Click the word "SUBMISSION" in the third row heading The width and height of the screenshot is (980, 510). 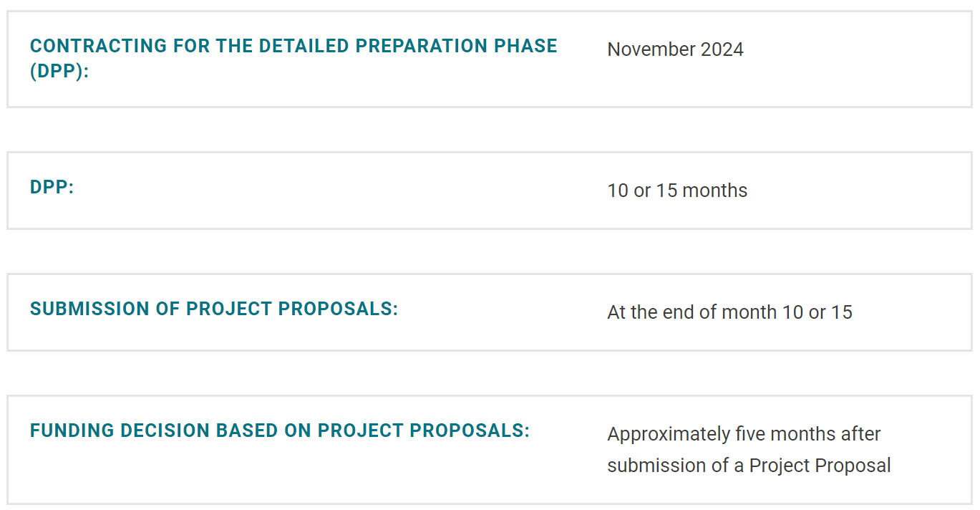point(89,309)
